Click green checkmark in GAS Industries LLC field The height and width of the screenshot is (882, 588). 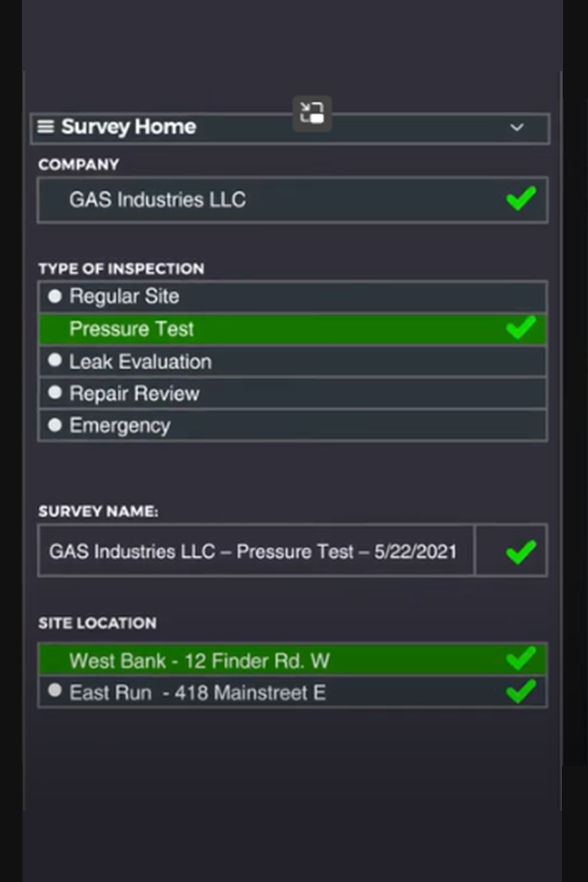click(521, 198)
